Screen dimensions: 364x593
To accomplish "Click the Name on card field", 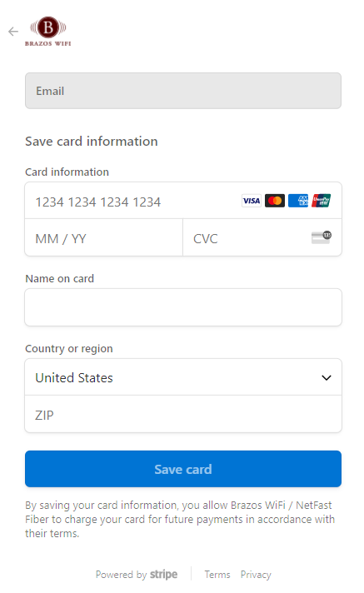I will coord(183,307).
